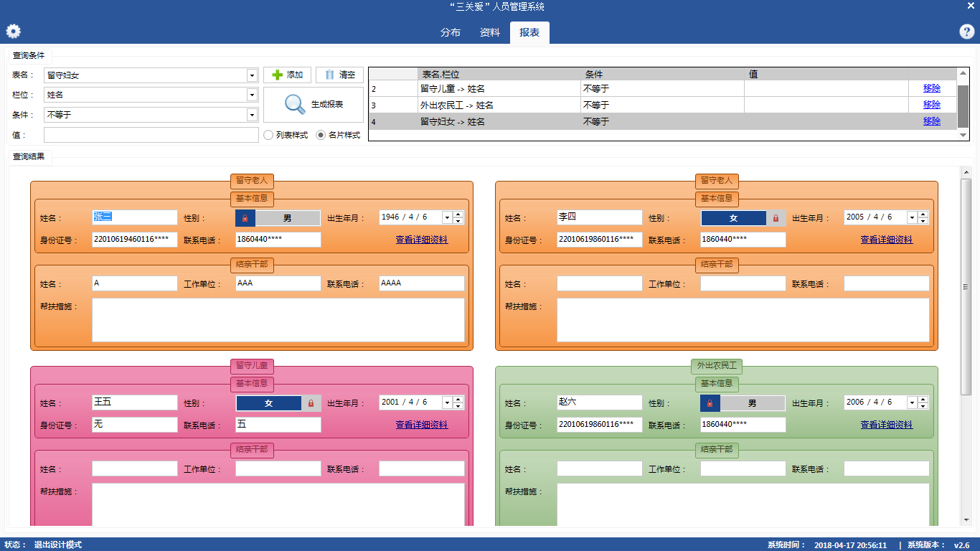Viewport: 980px width, 551px height.
Task: Click the results area vertical scrollbar thumb
Action: point(966,286)
